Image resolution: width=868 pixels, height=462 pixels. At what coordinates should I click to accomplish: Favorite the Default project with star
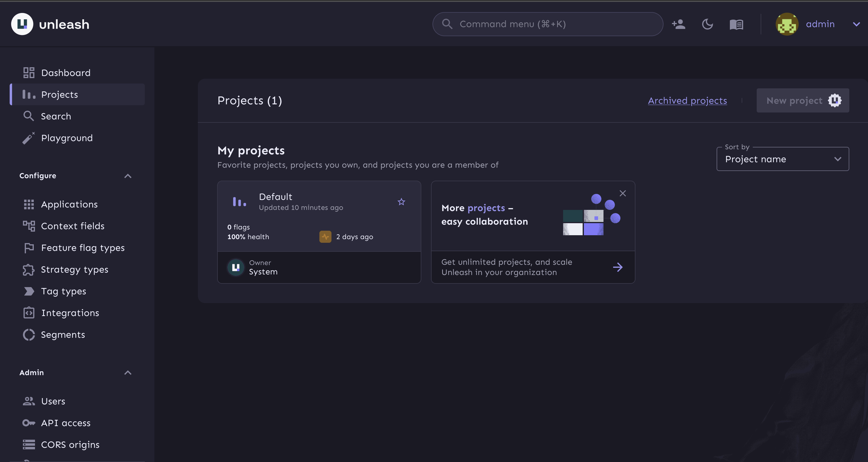pyautogui.click(x=401, y=202)
